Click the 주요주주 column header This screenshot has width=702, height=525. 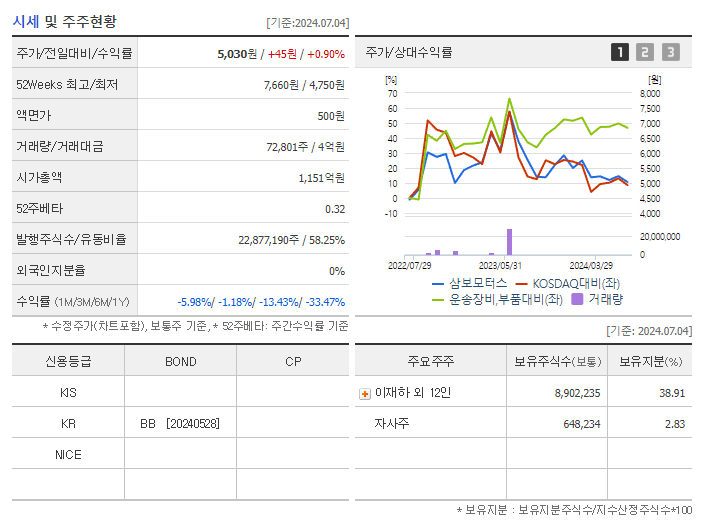[x=431, y=361]
